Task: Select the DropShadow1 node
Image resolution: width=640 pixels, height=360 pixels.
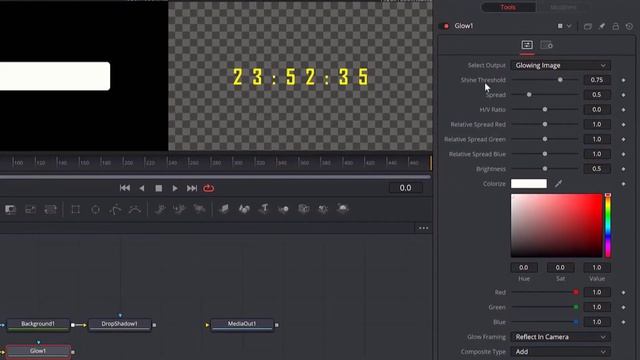Action: pos(120,324)
